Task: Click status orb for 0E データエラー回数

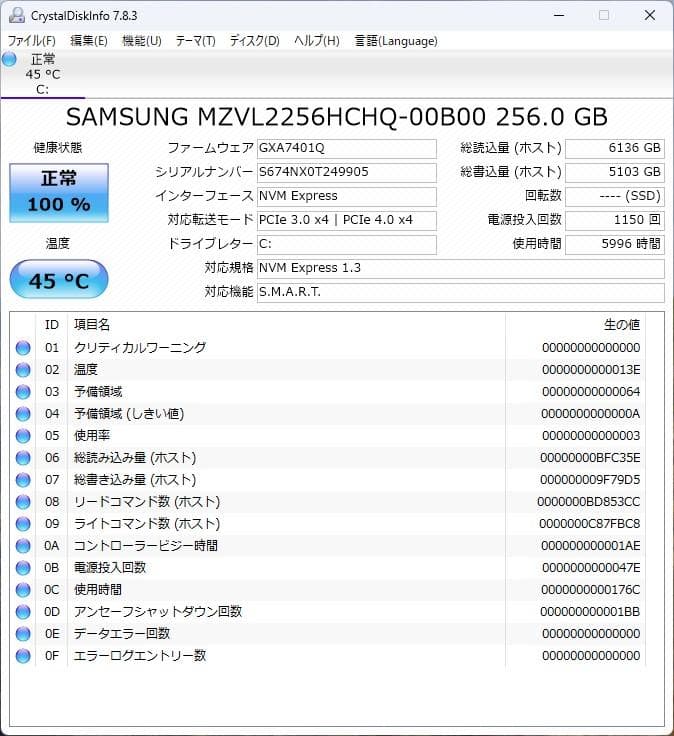Action: click(23, 634)
